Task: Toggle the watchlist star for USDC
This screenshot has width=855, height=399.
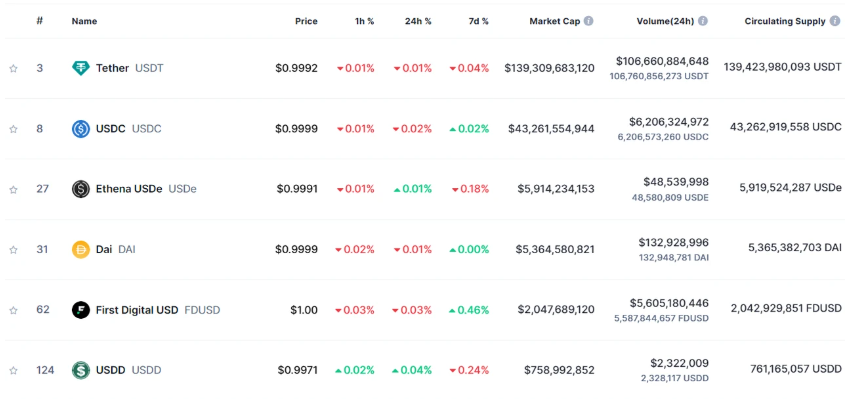Action: click(14, 129)
